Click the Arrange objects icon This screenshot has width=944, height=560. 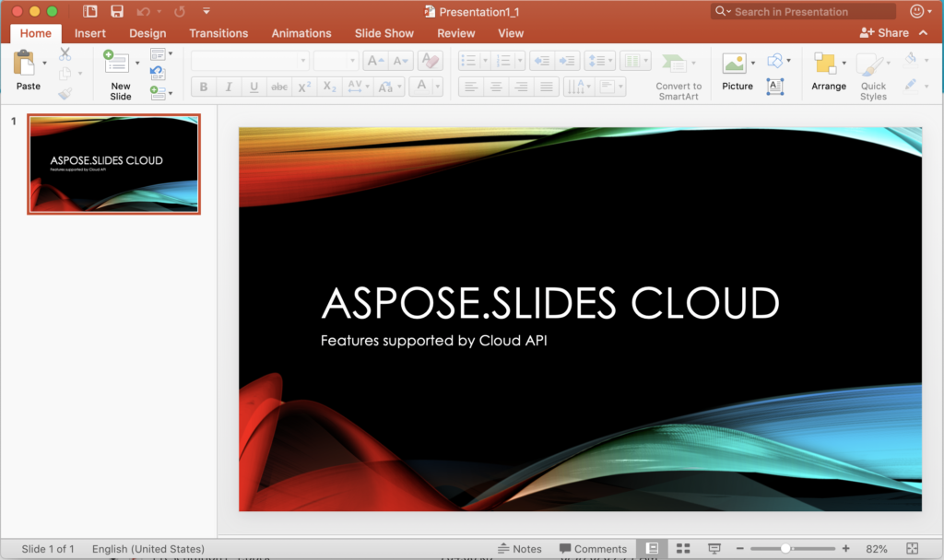click(825, 64)
